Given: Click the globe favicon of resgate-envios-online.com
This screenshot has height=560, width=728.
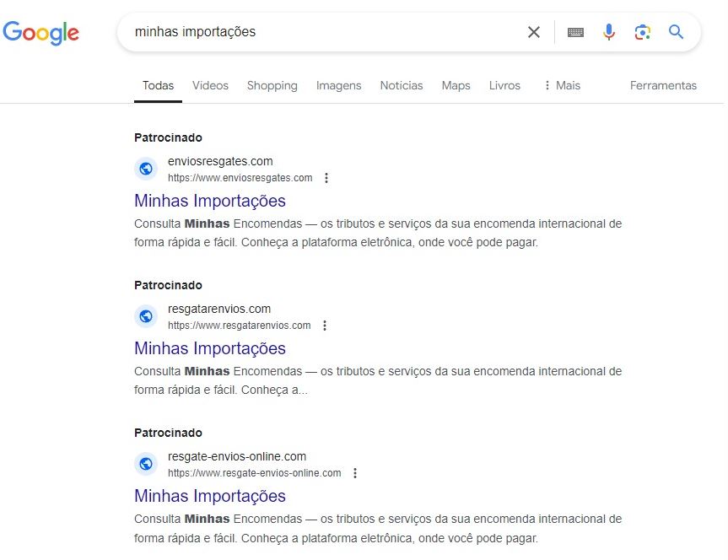Looking at the screenshot, I should click(146, 464).
